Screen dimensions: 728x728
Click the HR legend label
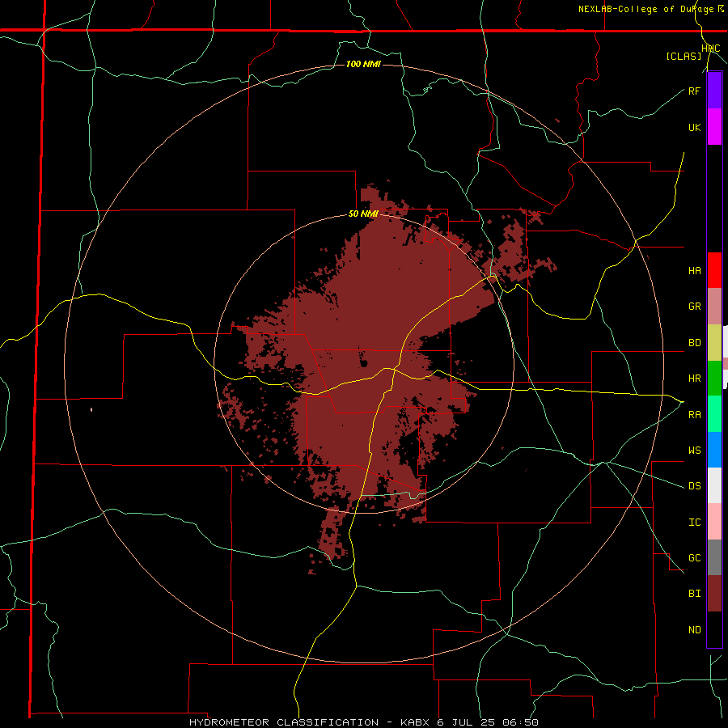coord(694,379)
